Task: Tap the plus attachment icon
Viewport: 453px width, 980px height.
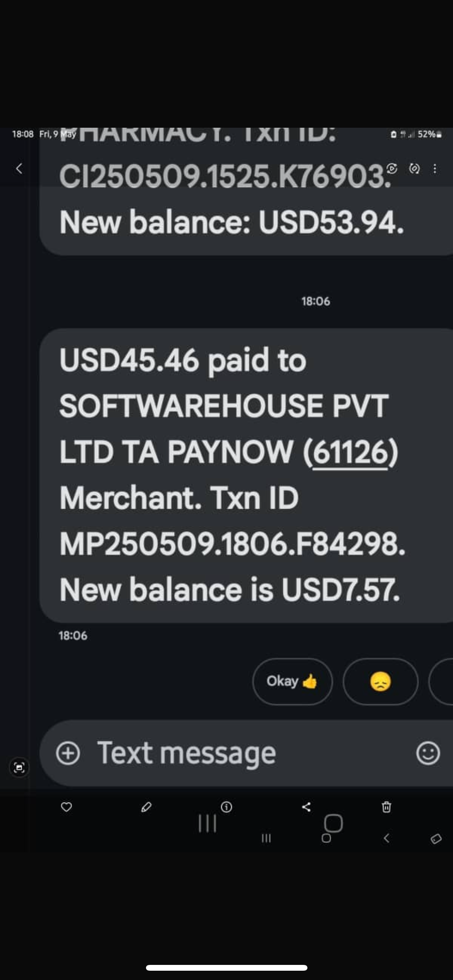Action: tap(68, 753)
